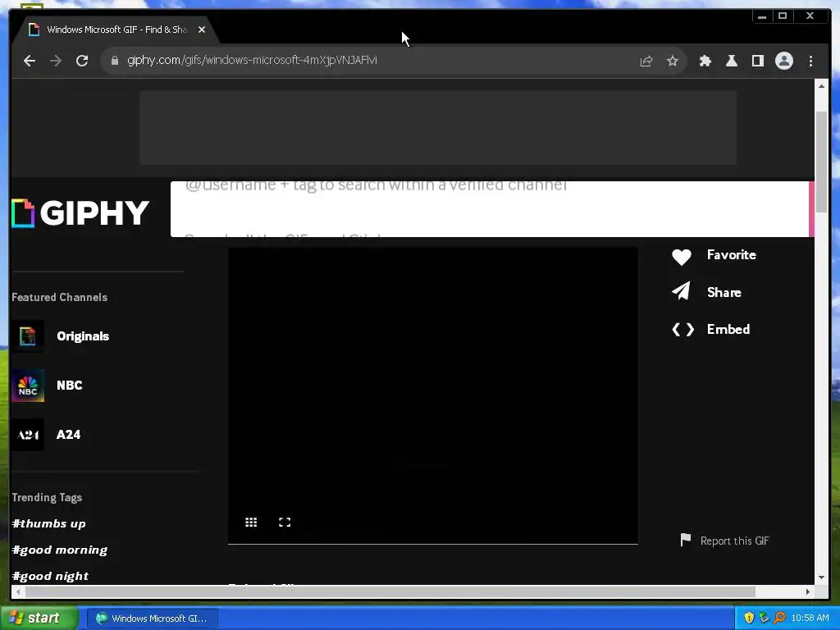
Task: Click the giphy.com address bar URL
Action: coord(252,60)
